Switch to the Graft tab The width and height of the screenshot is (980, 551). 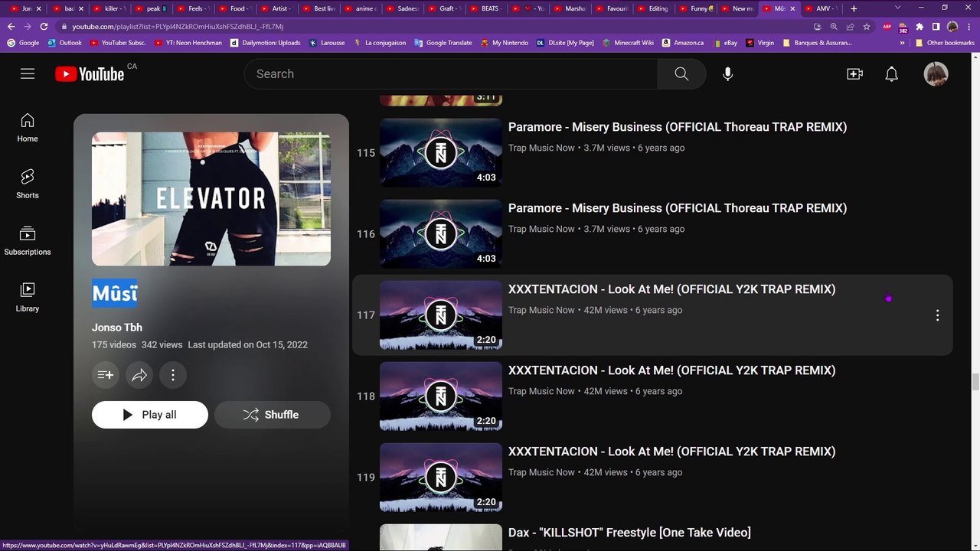tap(443, 8)
